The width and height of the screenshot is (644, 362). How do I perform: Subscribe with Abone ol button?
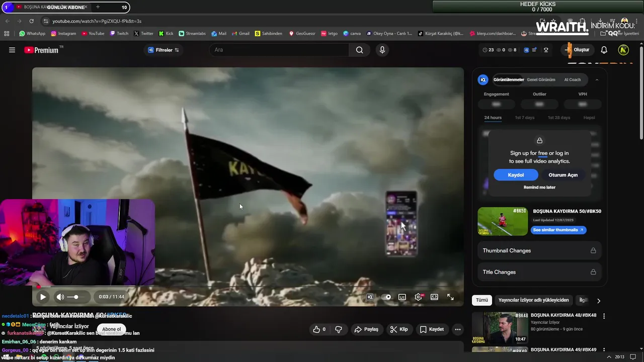(x=111, y=329)
